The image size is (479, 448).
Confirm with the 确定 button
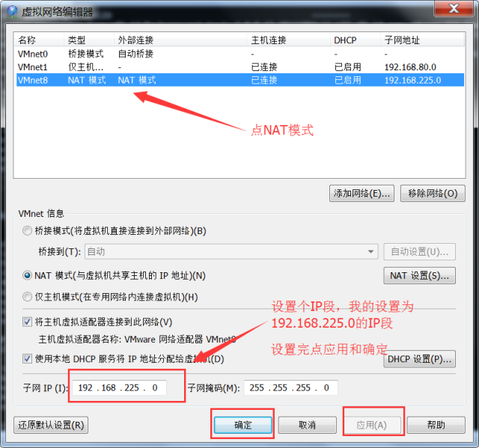coord(242,425)
